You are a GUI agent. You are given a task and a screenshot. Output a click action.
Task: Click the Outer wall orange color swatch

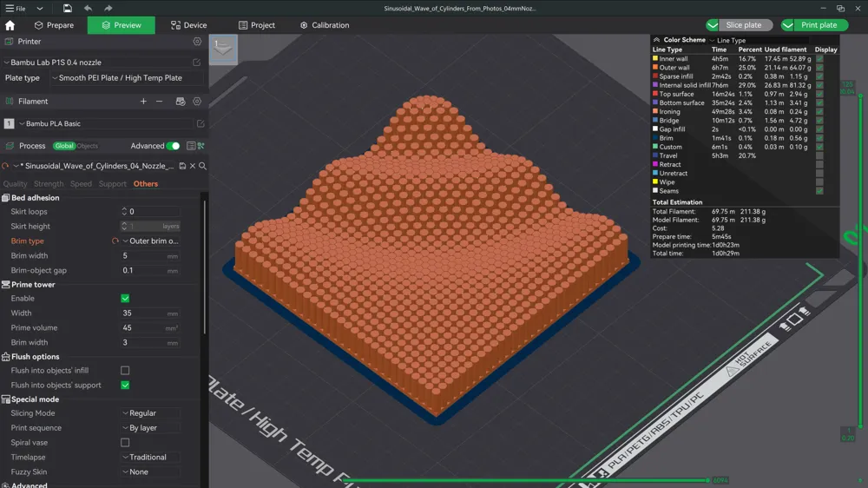(655, 68)
